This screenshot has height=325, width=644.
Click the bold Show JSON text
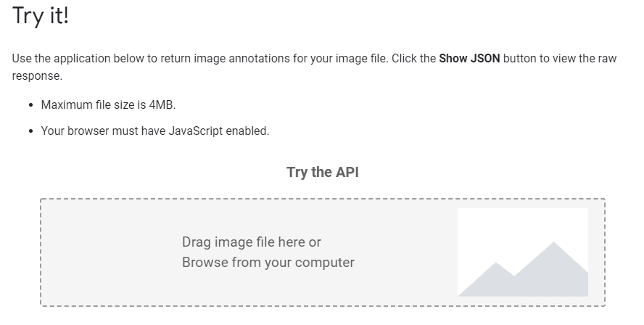coord(469,58)
